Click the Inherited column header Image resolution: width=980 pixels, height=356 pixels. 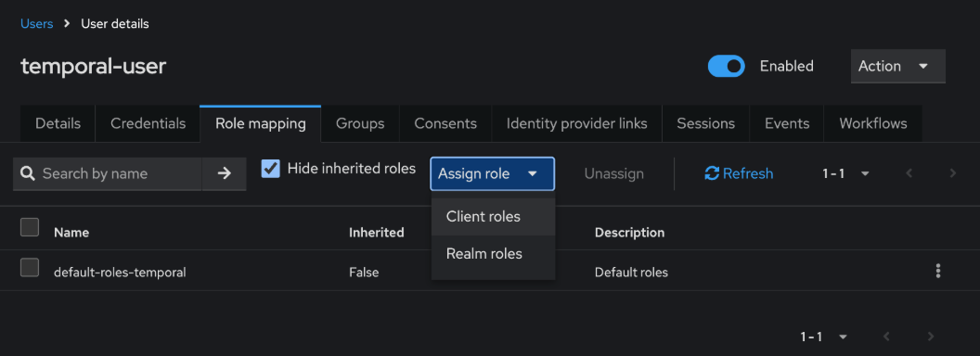click(376, 233)
